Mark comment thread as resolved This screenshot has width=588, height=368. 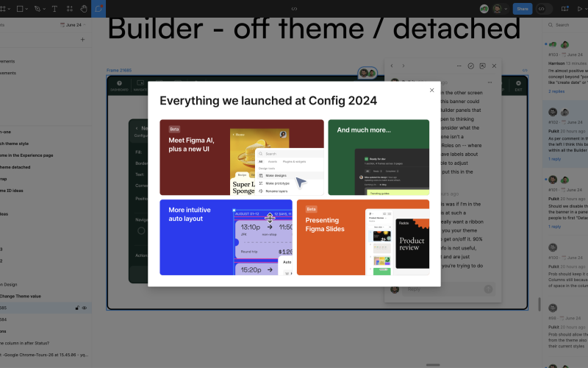point(471,66)
